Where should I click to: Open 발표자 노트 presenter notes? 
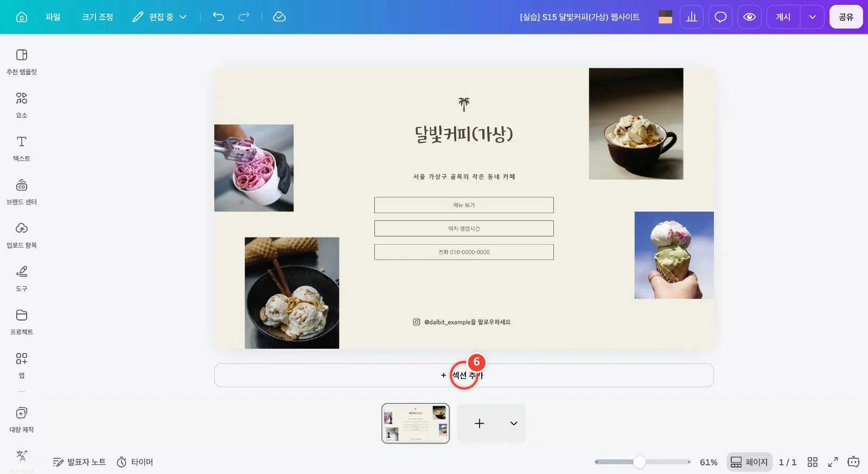(x=79, y=462)
